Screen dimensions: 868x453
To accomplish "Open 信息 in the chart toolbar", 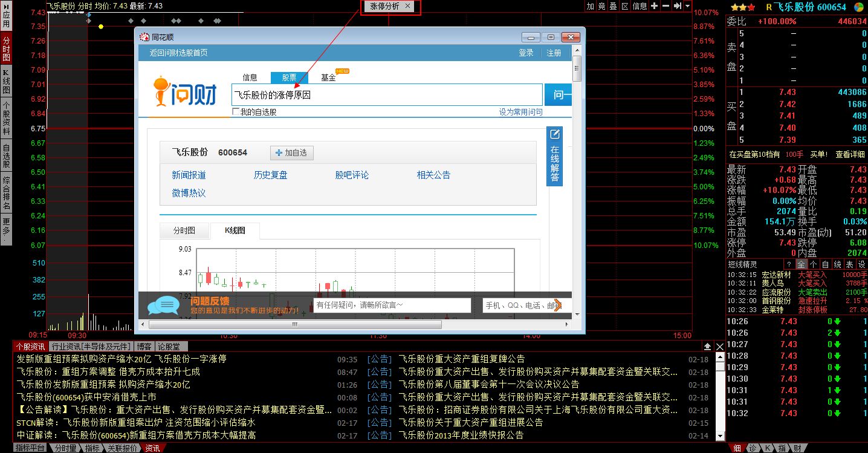I will tap(640, 6).
